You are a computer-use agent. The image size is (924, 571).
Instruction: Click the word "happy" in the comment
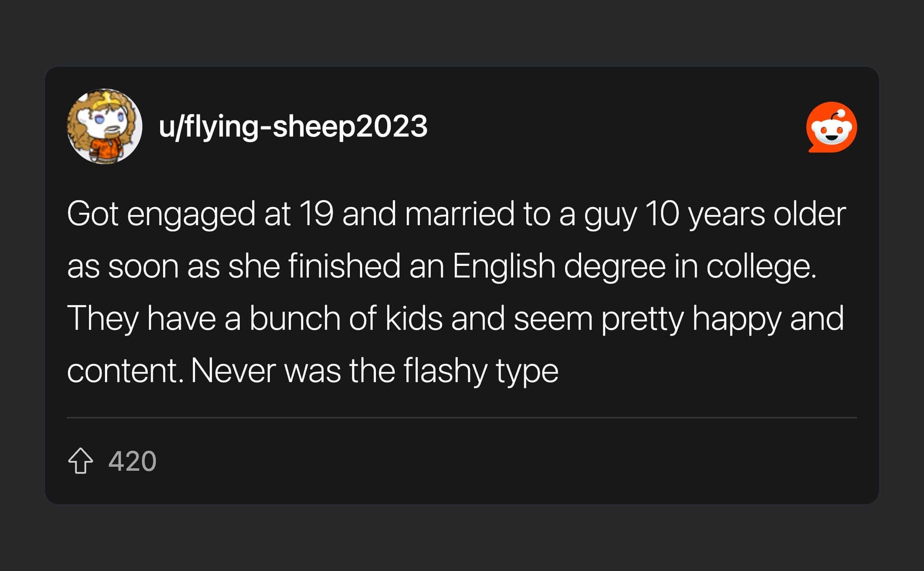[737, 318]
